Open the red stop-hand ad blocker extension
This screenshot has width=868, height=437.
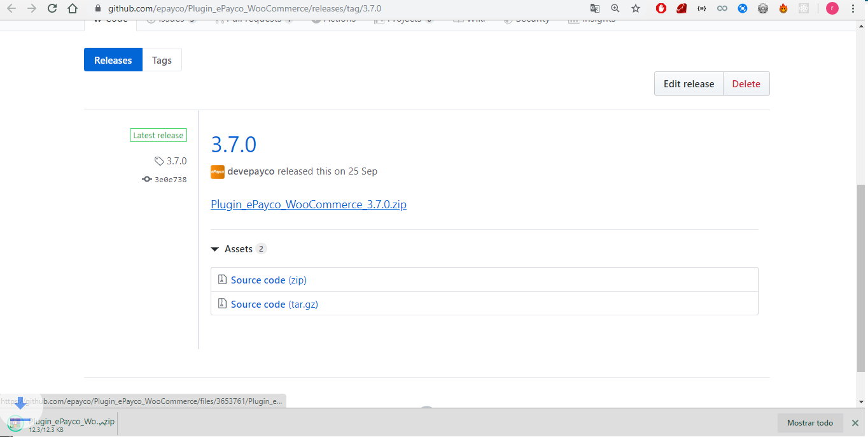click(661, 8)
